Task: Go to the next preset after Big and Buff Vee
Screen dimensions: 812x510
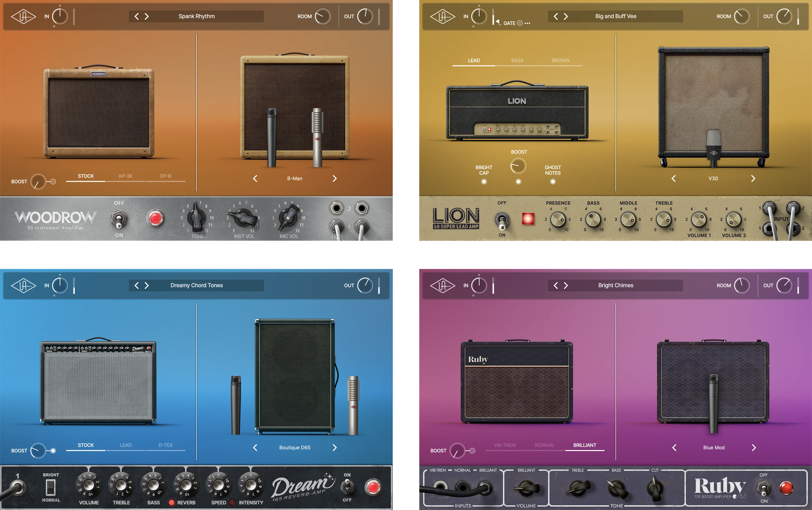Action: click(566, 16)
